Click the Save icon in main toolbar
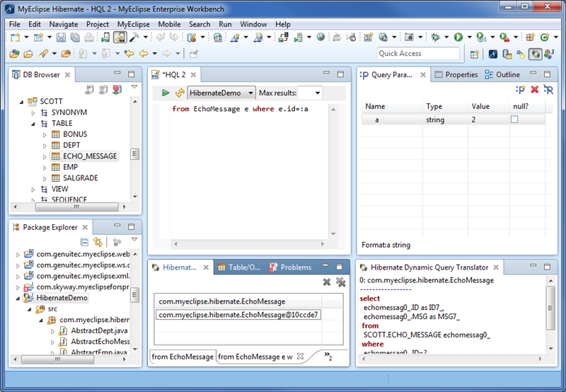 [62, 37]
